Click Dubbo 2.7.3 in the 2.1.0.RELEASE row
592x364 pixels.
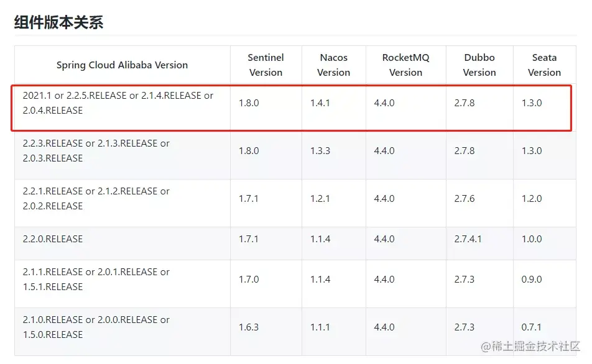[465, 327]
